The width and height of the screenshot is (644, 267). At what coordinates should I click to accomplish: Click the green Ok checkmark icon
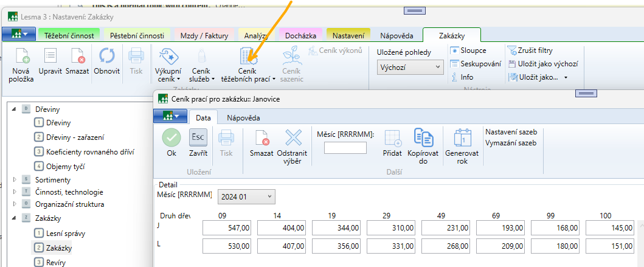tap(171, 137)
